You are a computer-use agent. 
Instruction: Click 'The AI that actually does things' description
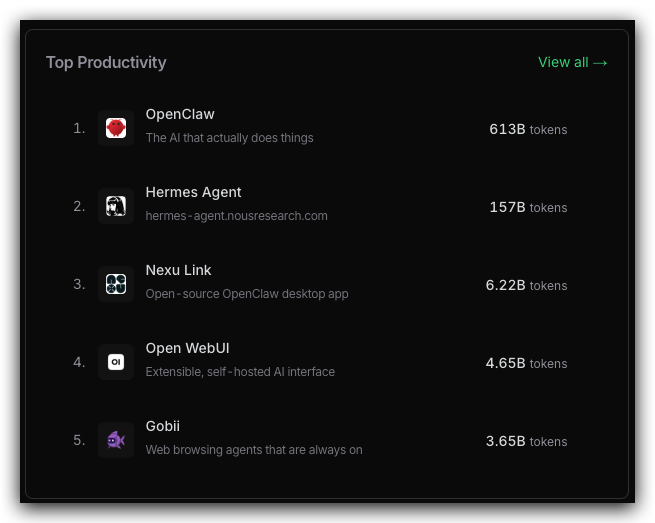click(x=229, y=138)
